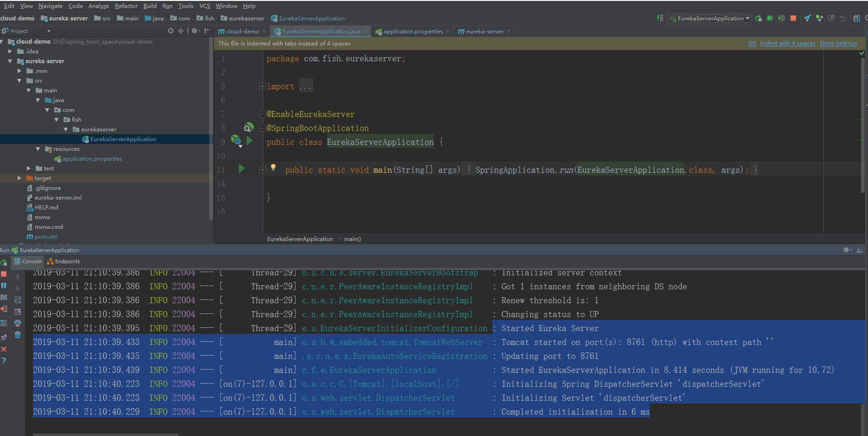Stop the application with red square in top toolbar

[793, 18]
